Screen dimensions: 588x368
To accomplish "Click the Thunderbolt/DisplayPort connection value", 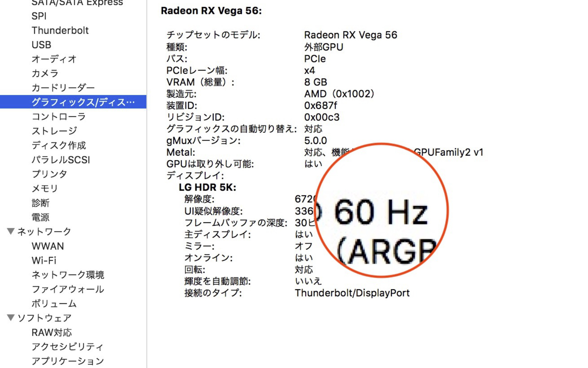I will (352, 293).
